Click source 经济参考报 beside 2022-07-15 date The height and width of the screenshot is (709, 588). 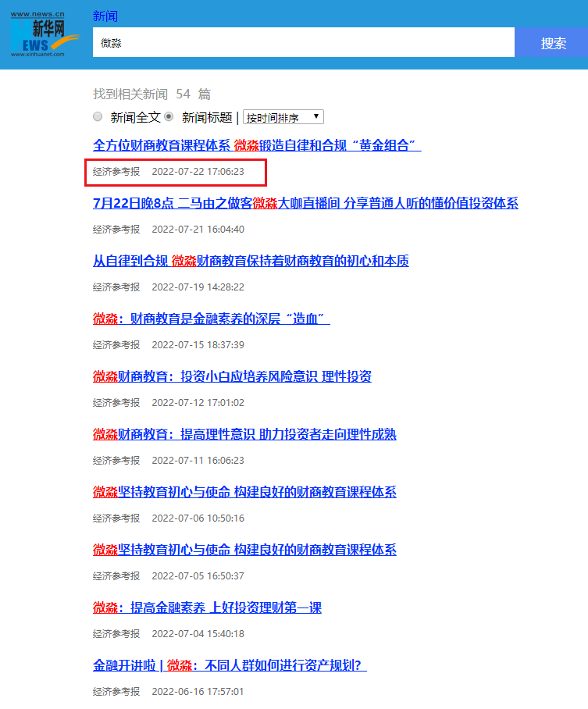click(116, 345)
